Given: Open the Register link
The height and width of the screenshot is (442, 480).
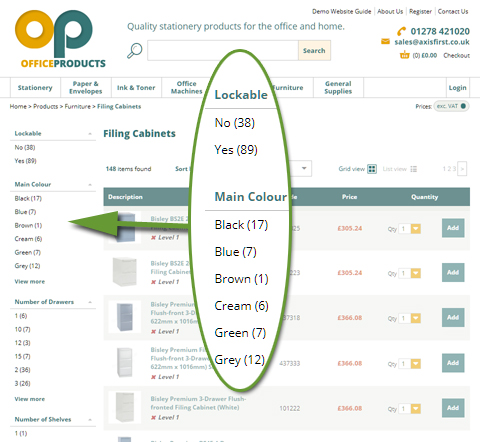Looking at the screenshot, I should click(420, 12).
